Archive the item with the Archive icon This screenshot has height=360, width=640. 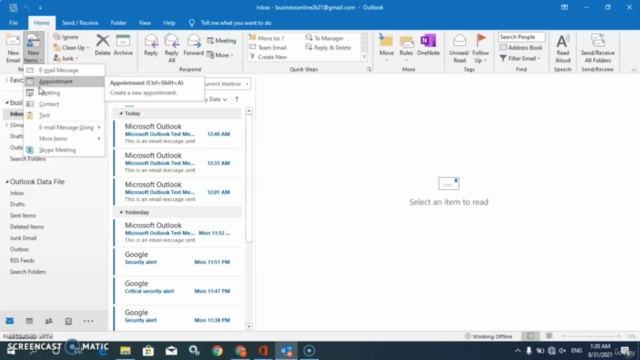click(123, 45)
